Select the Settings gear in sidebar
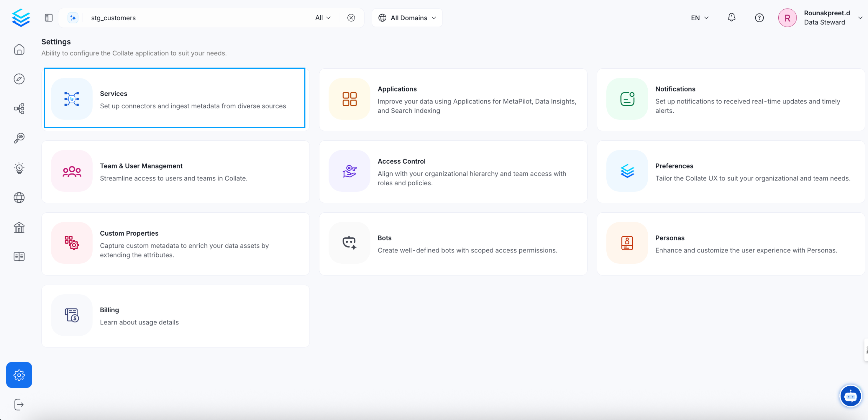This screenshot has width=868, height=420. [x=19, y=375]
